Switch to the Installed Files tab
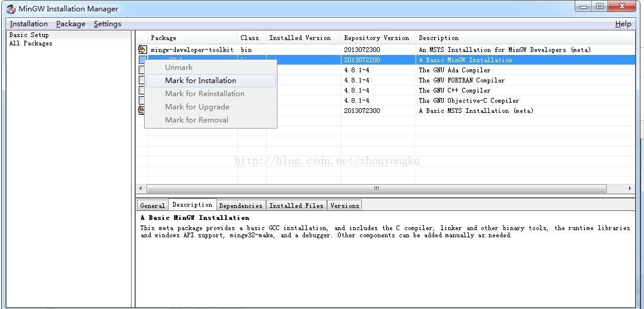Image resolution: width=644 pixels, height=309 pixels. (296, 206)
